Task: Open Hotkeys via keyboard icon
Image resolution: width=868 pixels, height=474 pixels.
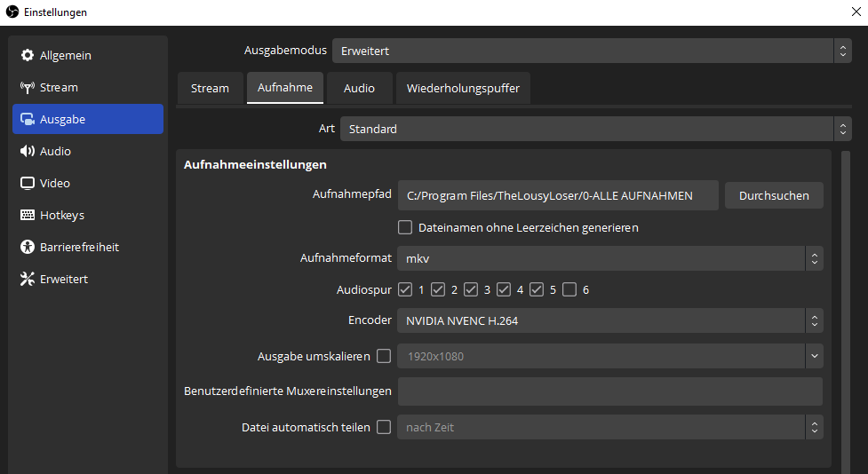Action: tap(27, 216)
